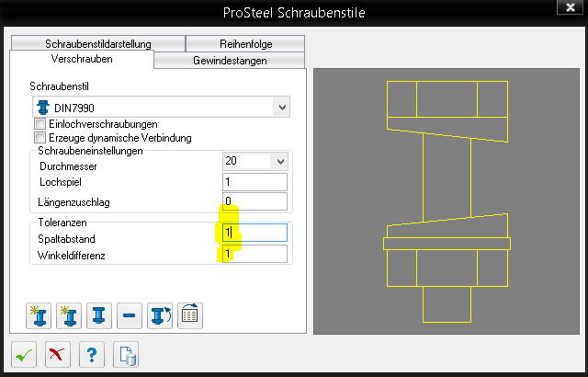The width and height of the screenshot is (588, 377).
Task: Cancel with the red X button
Action: 58,355
